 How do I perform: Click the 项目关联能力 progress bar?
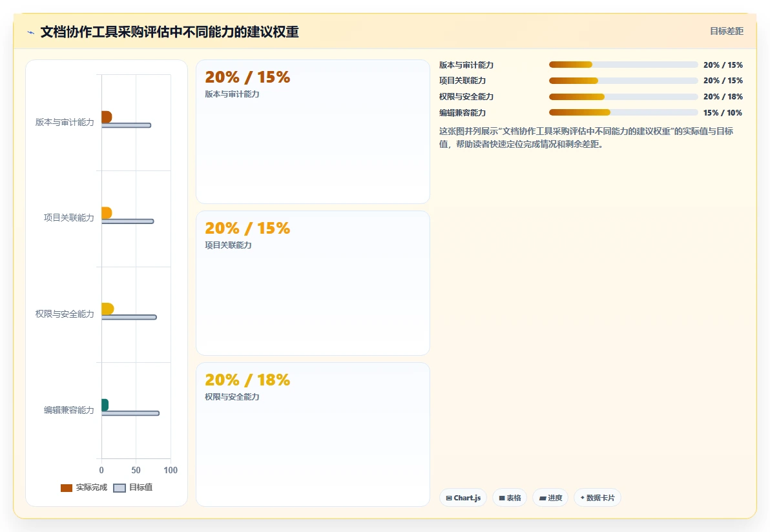click(x=623, y=81)
